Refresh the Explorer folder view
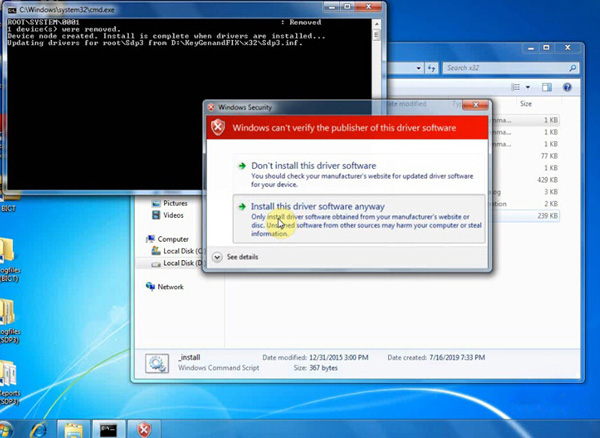Viewport: 600px width, 438px height. tap(431, 68)
